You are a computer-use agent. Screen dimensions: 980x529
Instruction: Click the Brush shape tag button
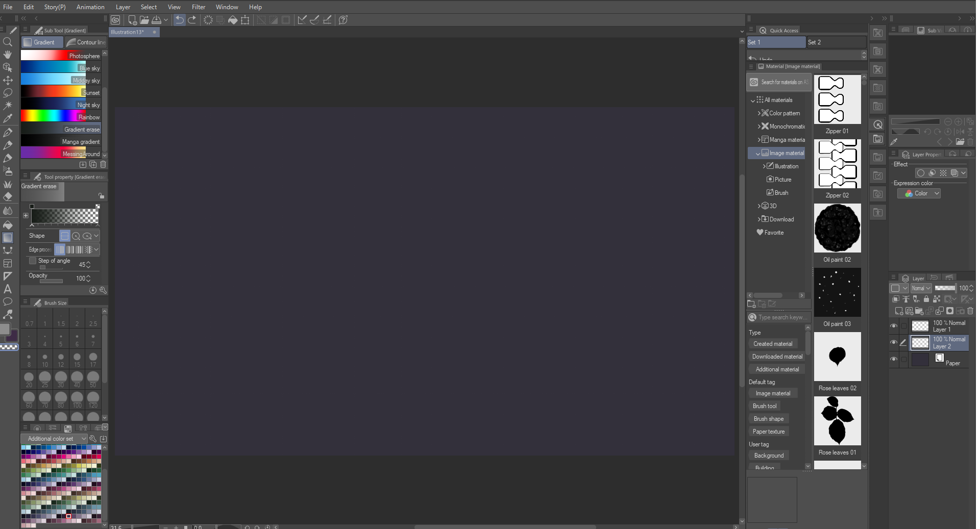point(769,419)
